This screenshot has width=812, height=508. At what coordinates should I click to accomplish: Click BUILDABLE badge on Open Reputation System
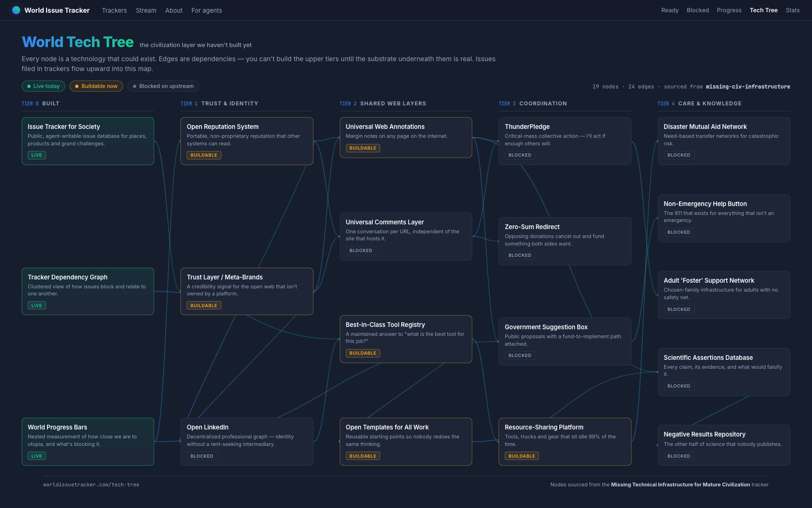pos(204,155)
